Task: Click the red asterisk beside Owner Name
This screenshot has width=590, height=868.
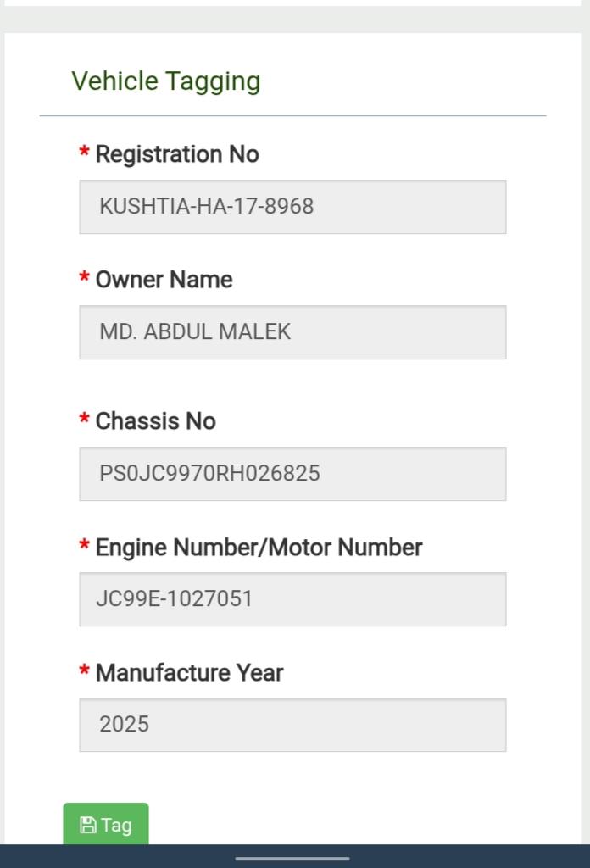Action: (84, 278)
